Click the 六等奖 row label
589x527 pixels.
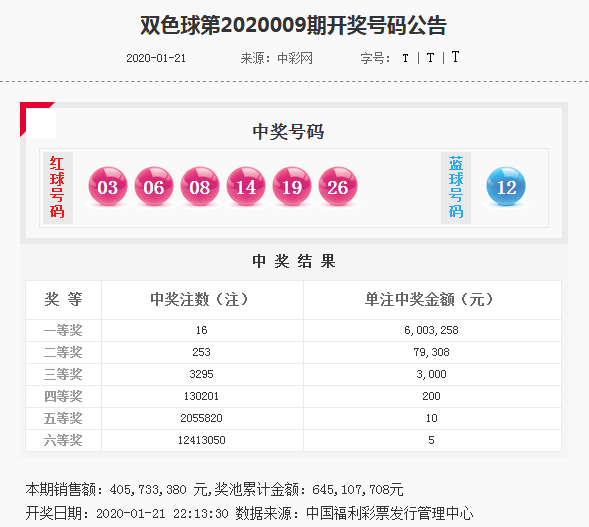(x=63, y=440)
